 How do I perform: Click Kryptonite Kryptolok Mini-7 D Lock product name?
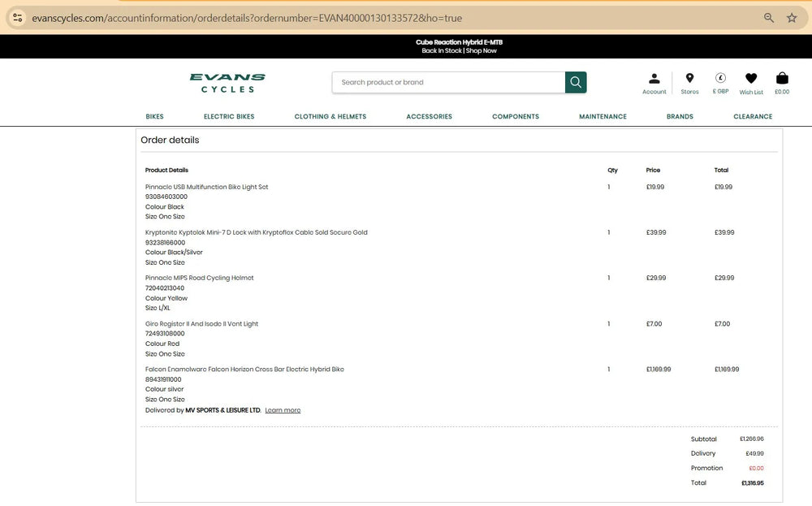tap(257, 232)
